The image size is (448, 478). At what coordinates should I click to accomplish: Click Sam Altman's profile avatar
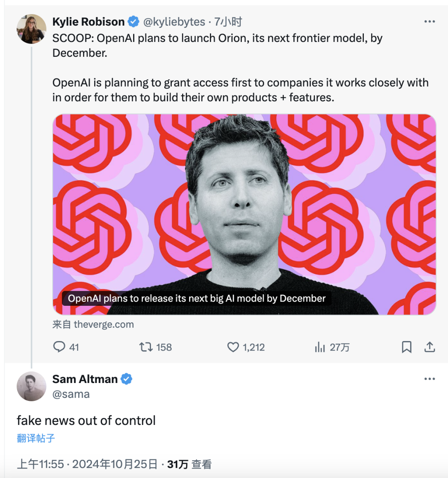coord(32,386)
